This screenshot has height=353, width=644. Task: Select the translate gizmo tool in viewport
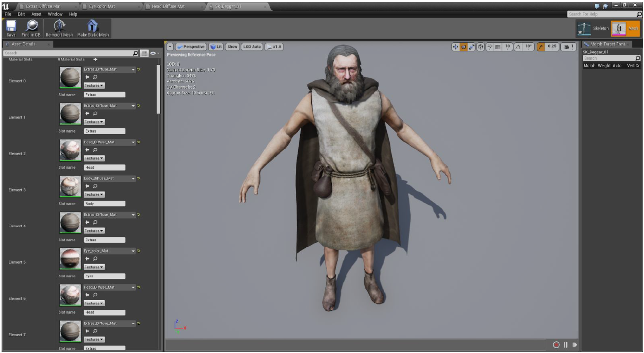tap(455, 47)
